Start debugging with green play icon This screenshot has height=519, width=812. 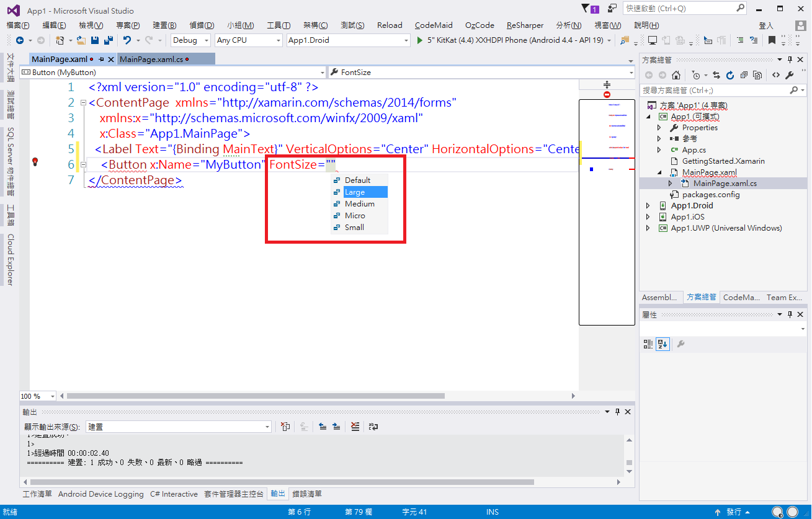420,40
